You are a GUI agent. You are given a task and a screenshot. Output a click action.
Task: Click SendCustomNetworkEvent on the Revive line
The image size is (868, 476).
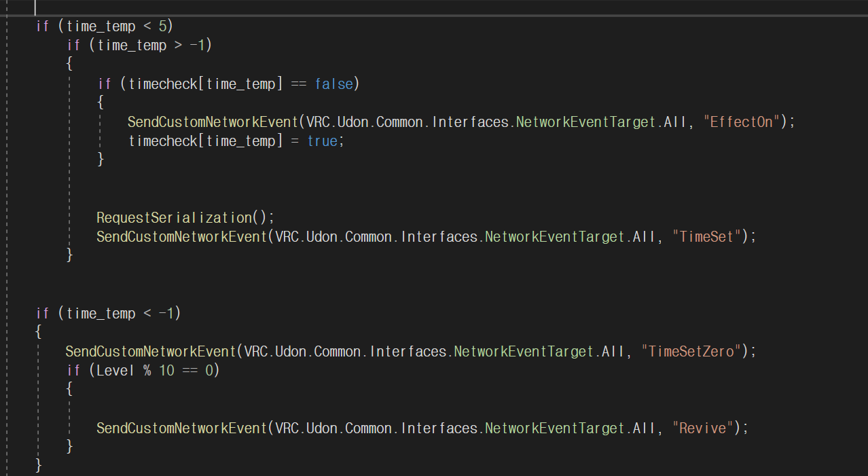pos(181,428)
